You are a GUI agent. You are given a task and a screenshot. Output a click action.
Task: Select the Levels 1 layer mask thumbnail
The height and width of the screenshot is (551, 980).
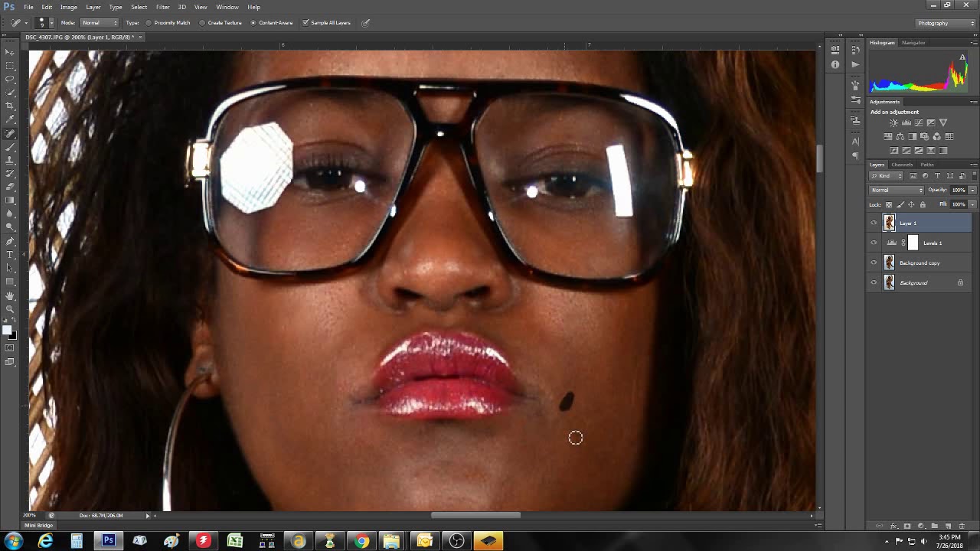point(913,243)
